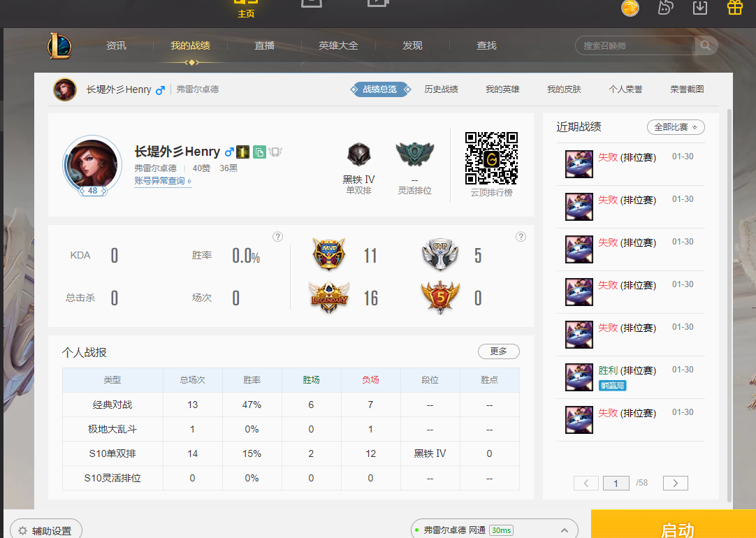756x538 pixels.
Task: Click the Legendary badge icon
Action: pyautogui.click(x=329, y=297)
